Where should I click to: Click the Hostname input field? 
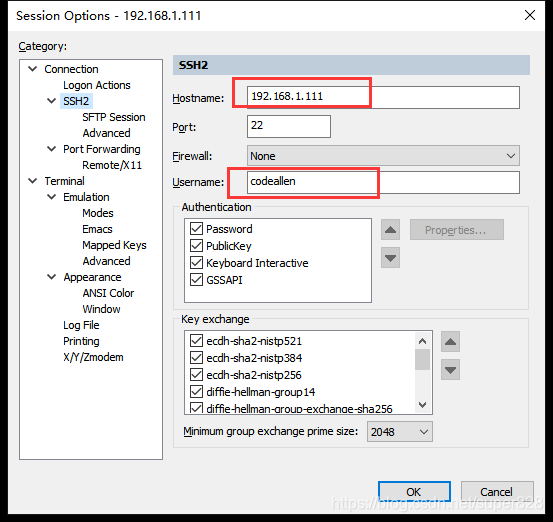[383, 97]
